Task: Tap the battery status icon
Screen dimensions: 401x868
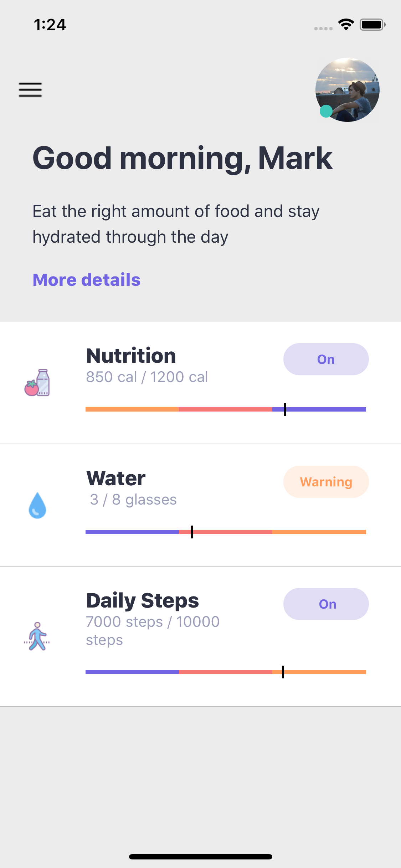Action: tap(372, 25)
